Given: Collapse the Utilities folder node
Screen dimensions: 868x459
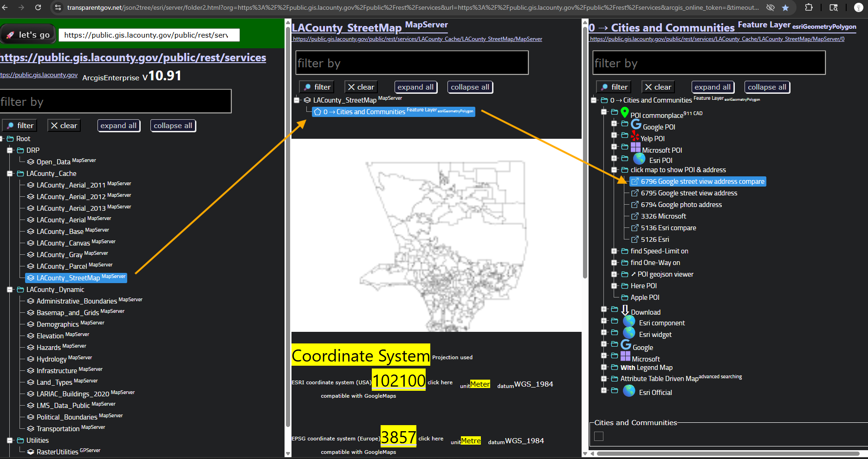Looking at the screenshot, I should [x=10, y=440].
